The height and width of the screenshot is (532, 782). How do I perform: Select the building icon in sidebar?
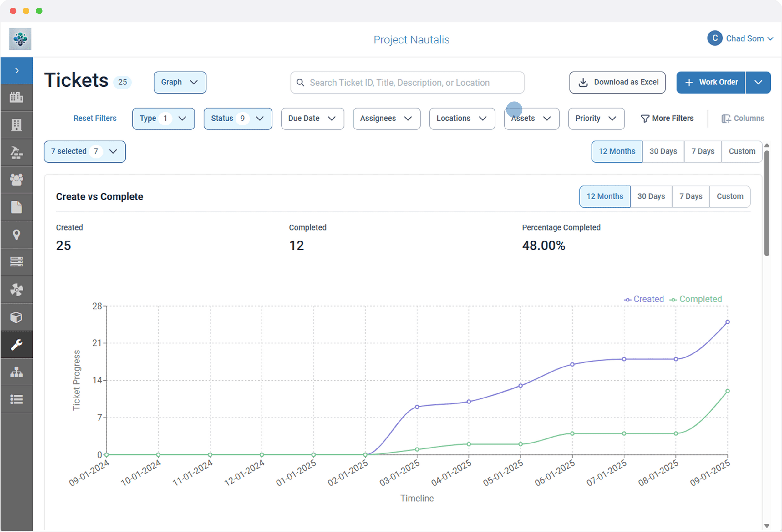click(17, 124)
